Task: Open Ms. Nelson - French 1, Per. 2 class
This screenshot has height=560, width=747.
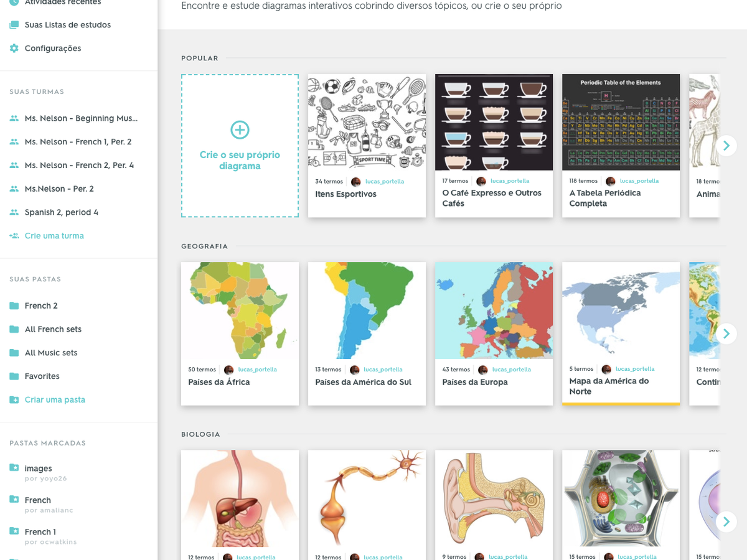Action: click(x=78, y=142)
